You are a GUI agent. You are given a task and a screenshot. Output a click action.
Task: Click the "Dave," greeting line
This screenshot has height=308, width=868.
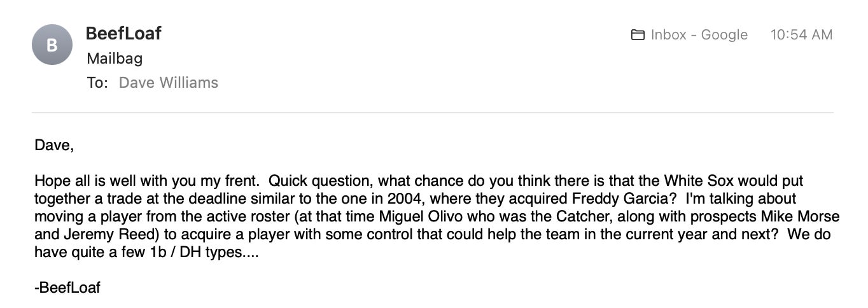pos(54,145)
